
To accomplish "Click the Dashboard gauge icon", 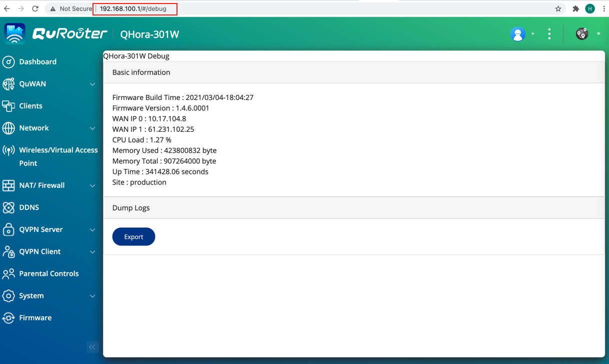I will (8, 62).
